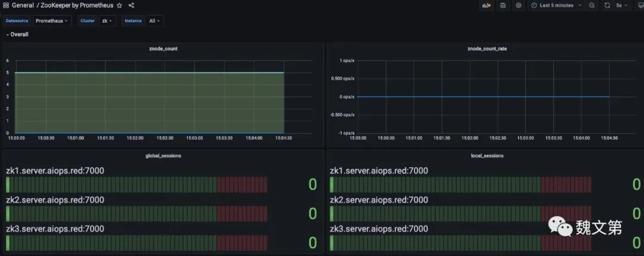Open the Last 5 minutes time picker

coord(556,5)
